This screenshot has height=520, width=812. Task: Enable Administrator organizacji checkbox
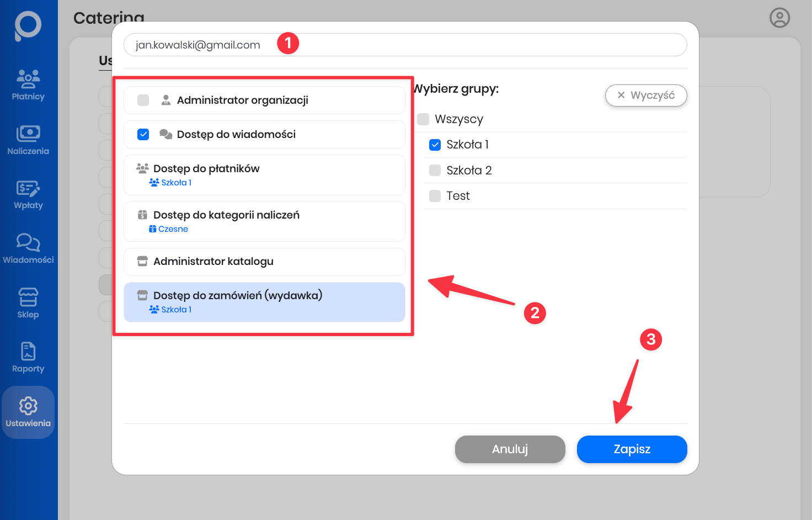pyautogui.click(x=143, y=100)
